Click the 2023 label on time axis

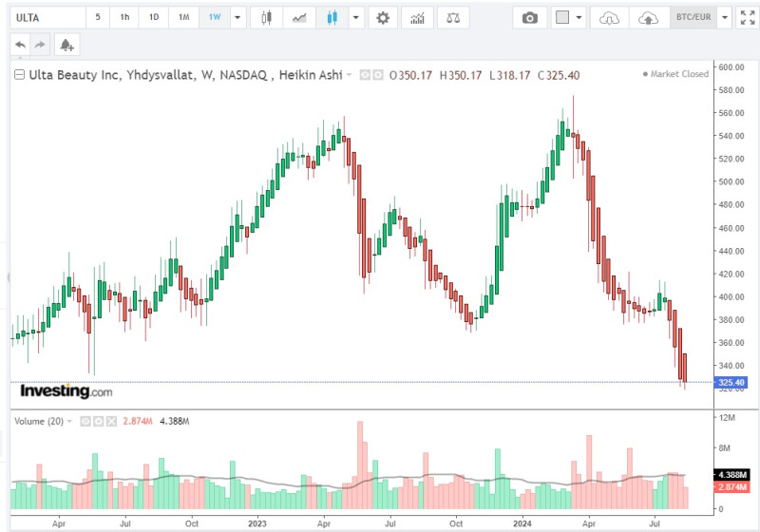click(x=256, y=523)
